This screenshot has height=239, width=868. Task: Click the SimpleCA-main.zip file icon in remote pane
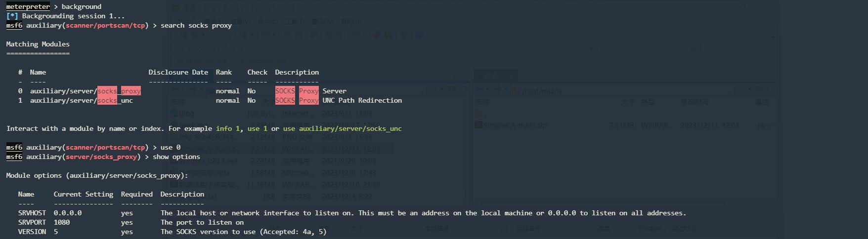pyautogui.click(x=478, y=125)
